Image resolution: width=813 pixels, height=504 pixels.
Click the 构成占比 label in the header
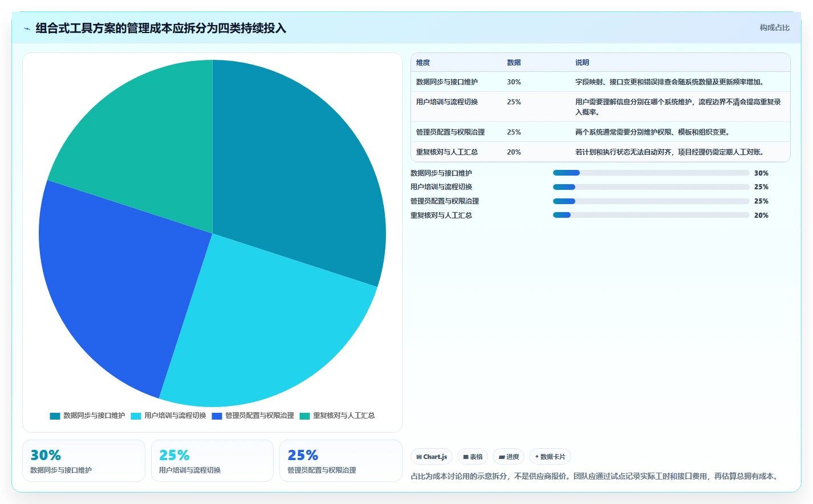pyautogui.click(x=775, y=27)
